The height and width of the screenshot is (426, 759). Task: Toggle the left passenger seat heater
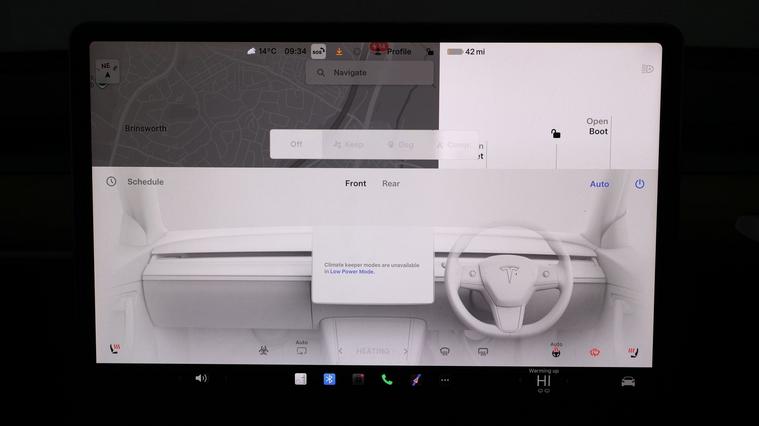pyautogui.click(x=115, y=350)
